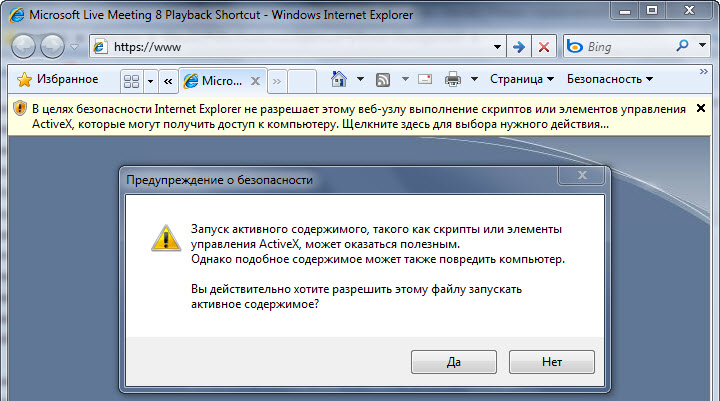Viewport: 720px width, 401px height.
Task: Click the https://www address field
Action: [x=300, y=46]
